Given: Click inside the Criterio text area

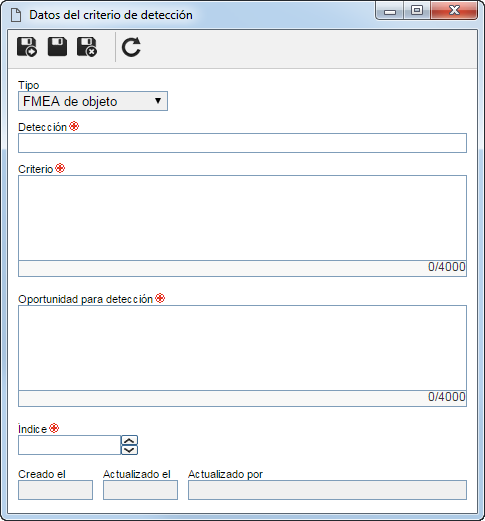Looking at the screenshot, I should 242,218.
